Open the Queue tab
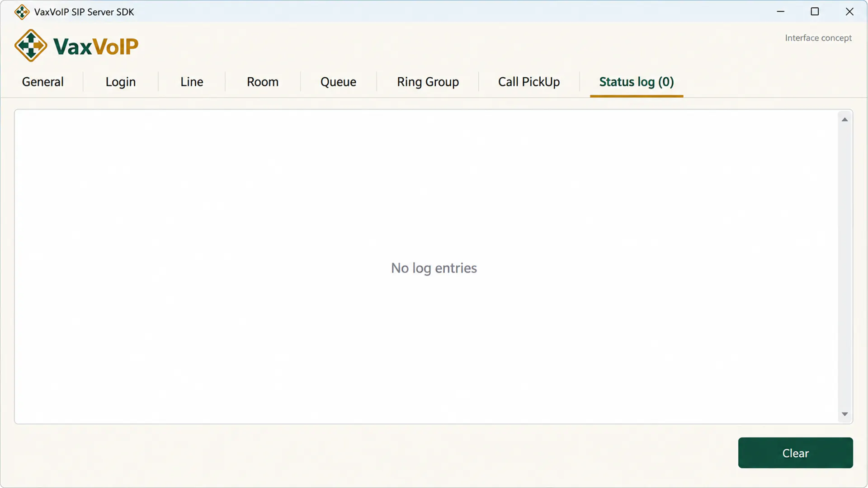Screen dimensions: 868x488 pos(338,82)
